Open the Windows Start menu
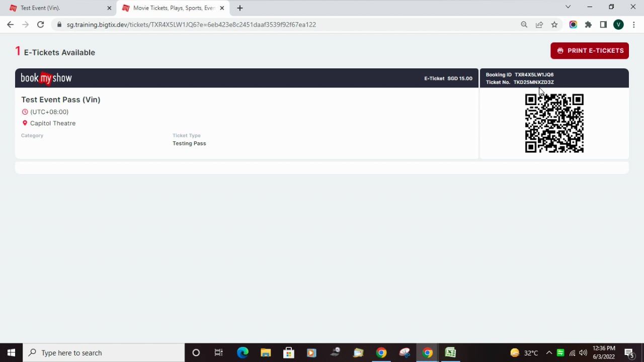Image resolution: width=644 pixels, height=362 pixels. 11,353
